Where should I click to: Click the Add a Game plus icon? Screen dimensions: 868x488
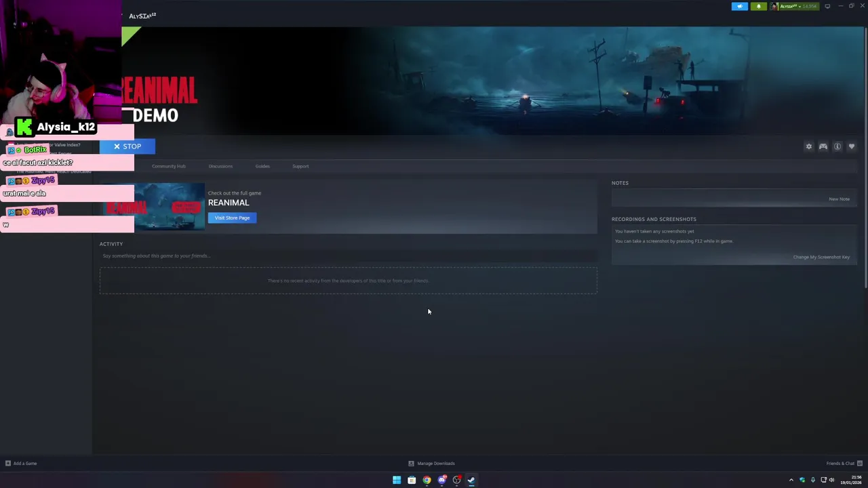[8, 464]
